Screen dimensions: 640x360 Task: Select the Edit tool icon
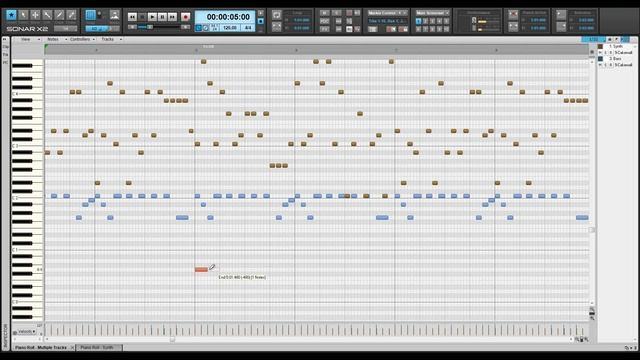47,15
